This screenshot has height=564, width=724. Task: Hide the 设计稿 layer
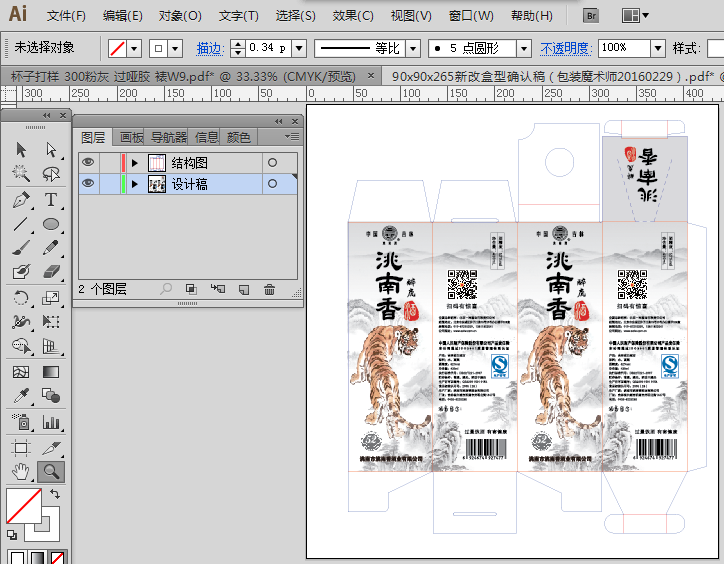(x=88, y=183)
